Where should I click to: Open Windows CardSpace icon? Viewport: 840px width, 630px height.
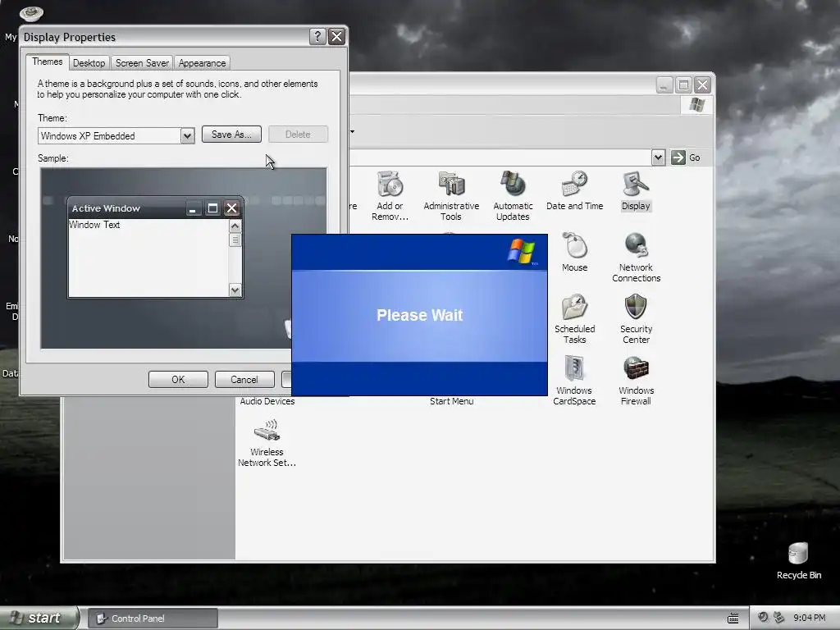574,381
